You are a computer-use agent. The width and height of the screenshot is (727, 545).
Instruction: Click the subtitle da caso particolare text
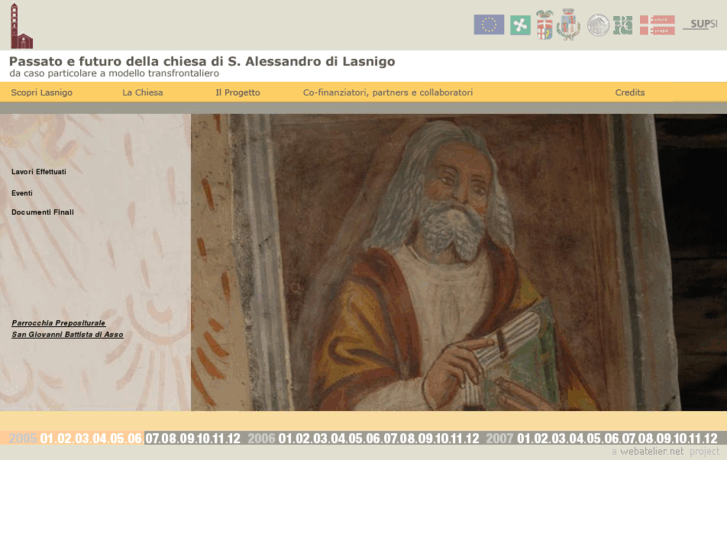click(114, 73)
